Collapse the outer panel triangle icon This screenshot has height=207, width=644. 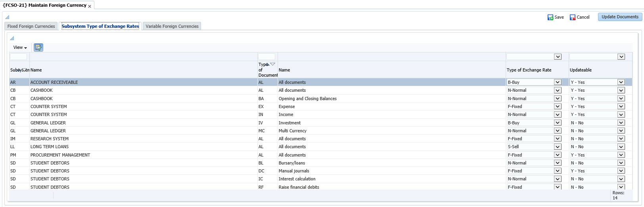[x=7, y=17]
